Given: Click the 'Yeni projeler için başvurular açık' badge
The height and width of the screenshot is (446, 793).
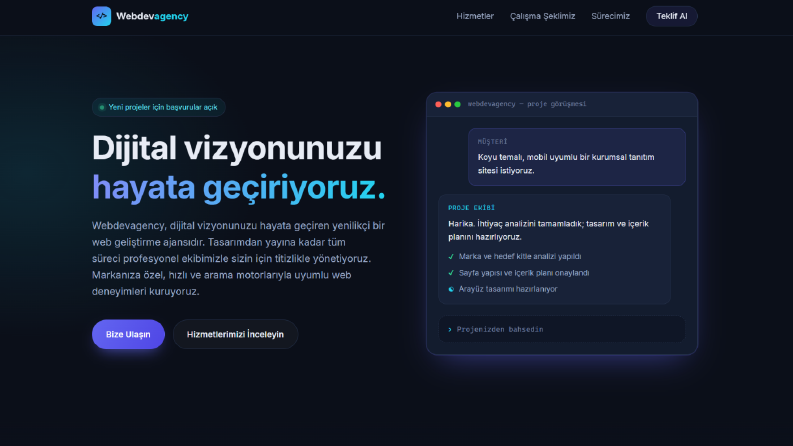Looking at the screenshot, I should click(159, 107).
